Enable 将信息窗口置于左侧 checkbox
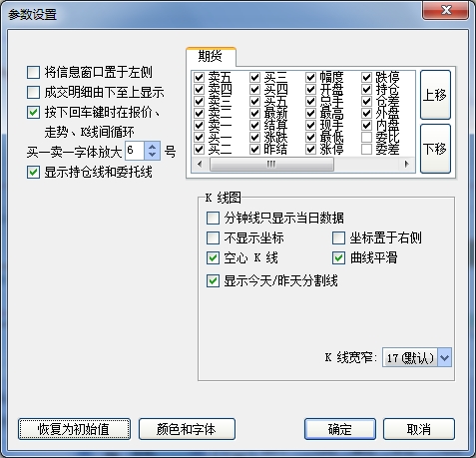 click(33, 72)
